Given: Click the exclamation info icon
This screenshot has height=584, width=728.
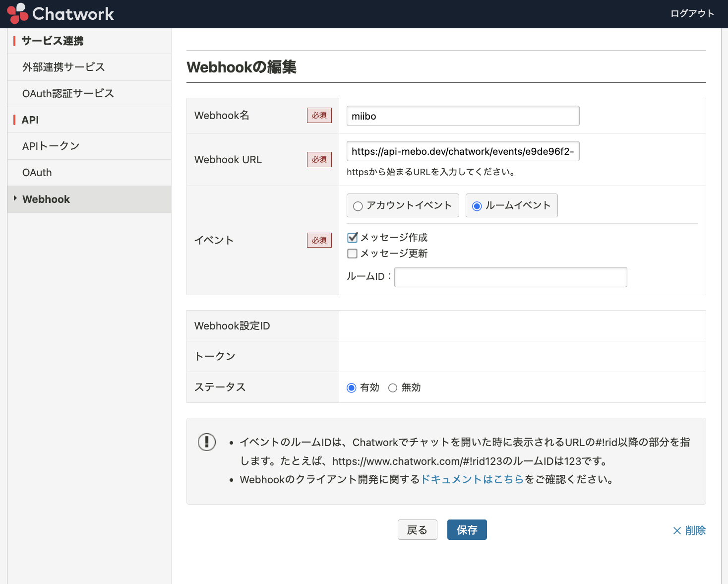Looking at the screenshot, I should pyautogui.click(x=207, y=442).
